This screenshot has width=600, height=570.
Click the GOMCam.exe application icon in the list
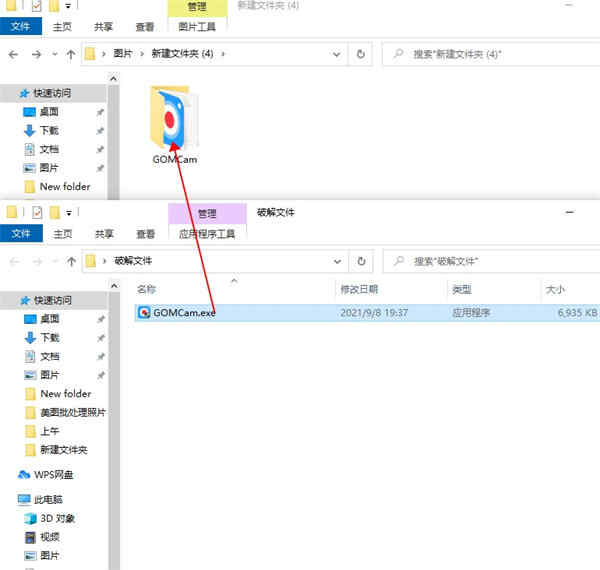[144, 313]
